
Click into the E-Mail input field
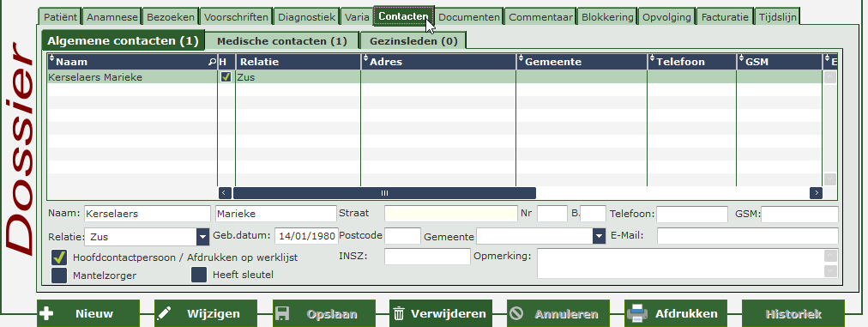[747, 236]
